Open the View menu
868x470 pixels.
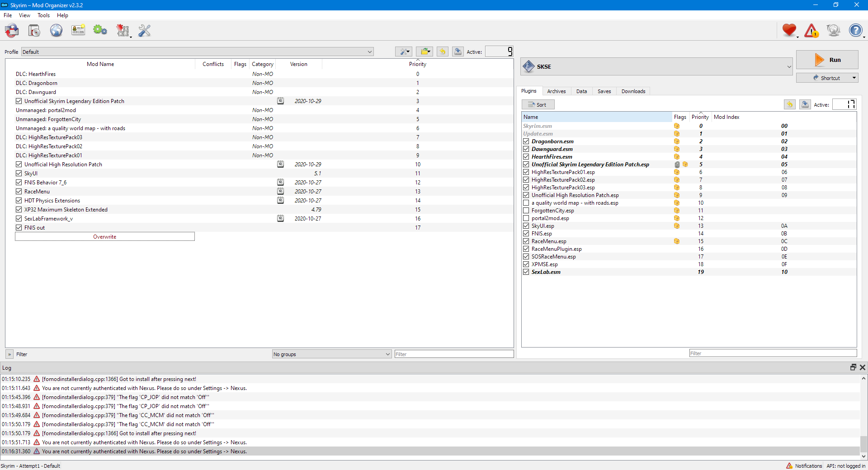(24, 15)
